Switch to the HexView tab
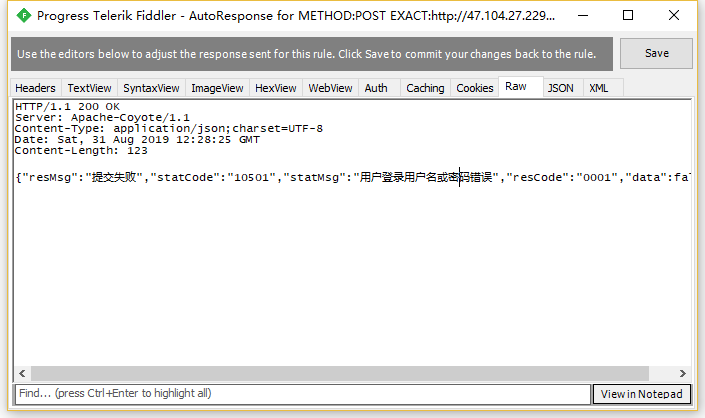 pos(276,88)
